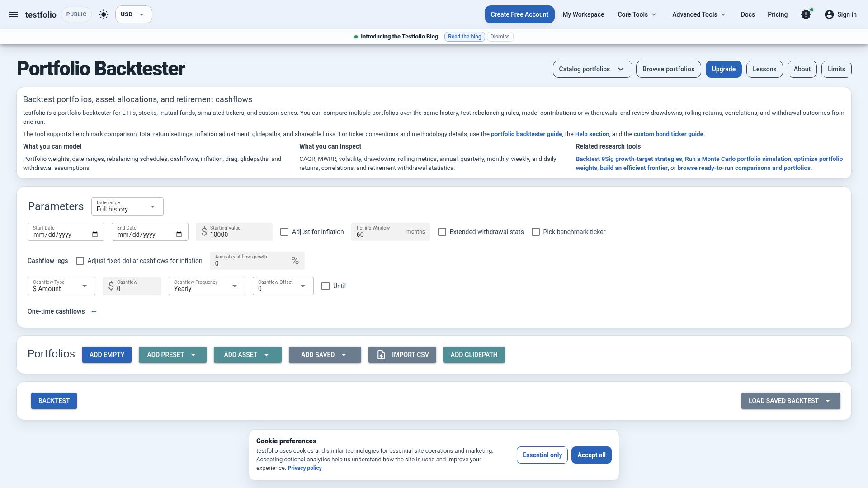Open Cashflow Type dropdown
Image resolution: width=868 pixels, height=488 pixels.
61,286
